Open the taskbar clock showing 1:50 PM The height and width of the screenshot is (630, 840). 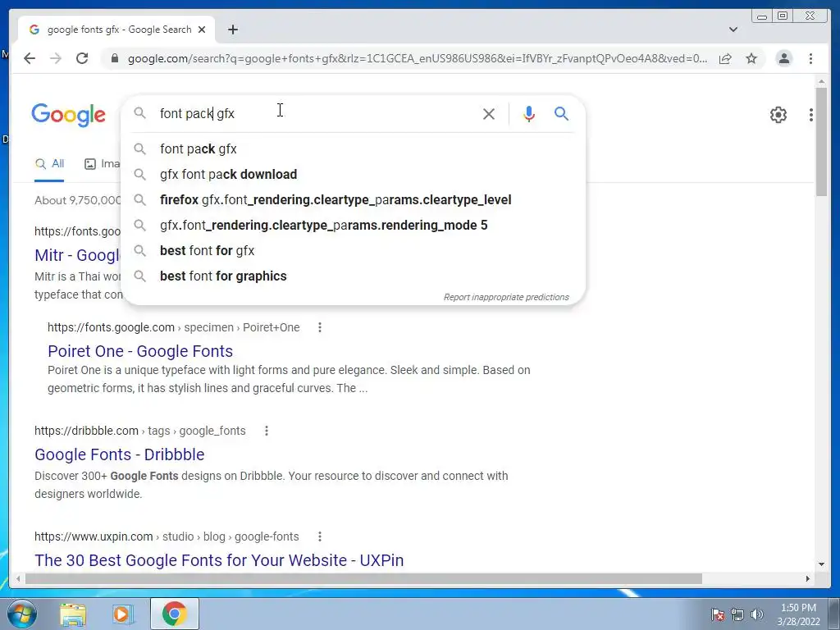pyautogui.click(x=798, y=614)
